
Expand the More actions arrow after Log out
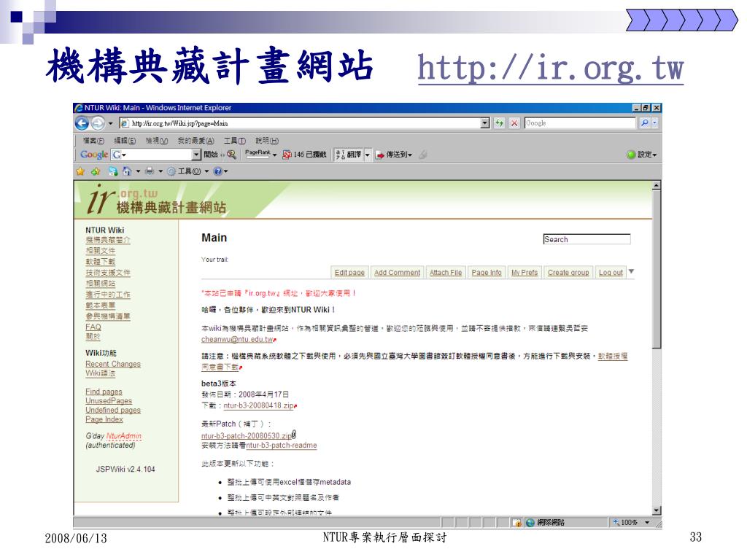pyautogui.click(x=631, y=271)
